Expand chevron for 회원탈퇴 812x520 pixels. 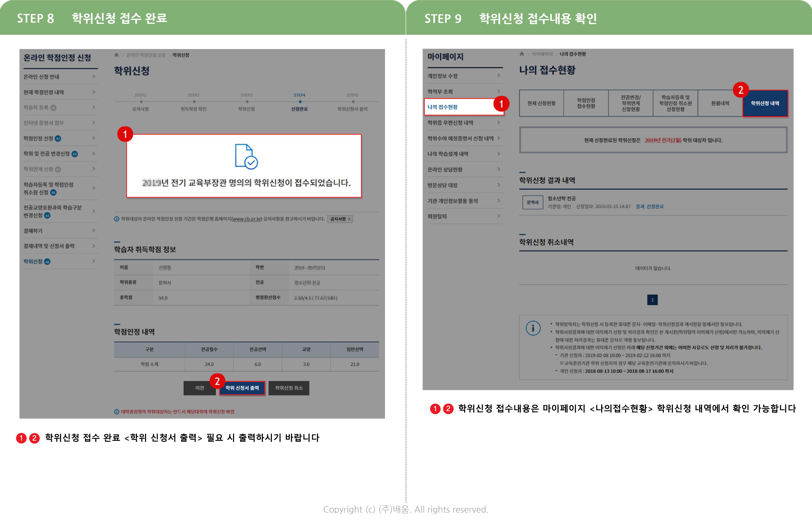pyautogui.click(x=499, y=216)
